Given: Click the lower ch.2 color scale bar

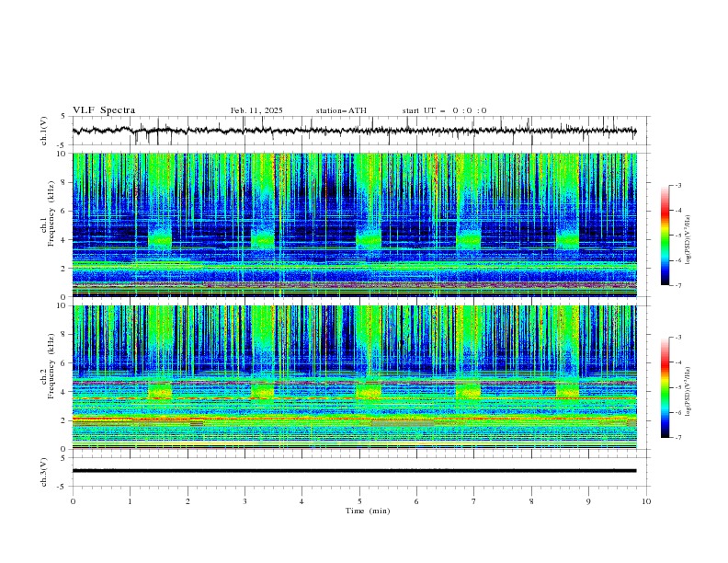Looking at the screenshot, I should point(665,387).
